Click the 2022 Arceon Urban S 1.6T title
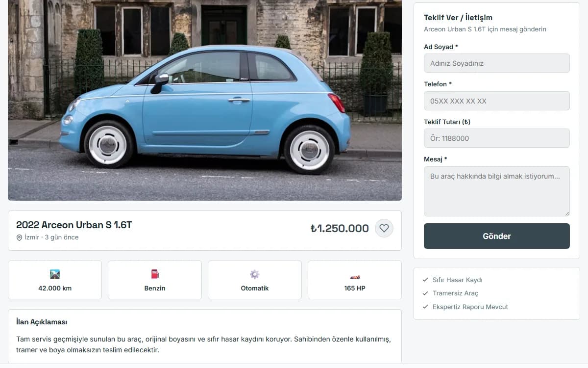The height and width of the screenshot is (368, 588). coord(74,225)
